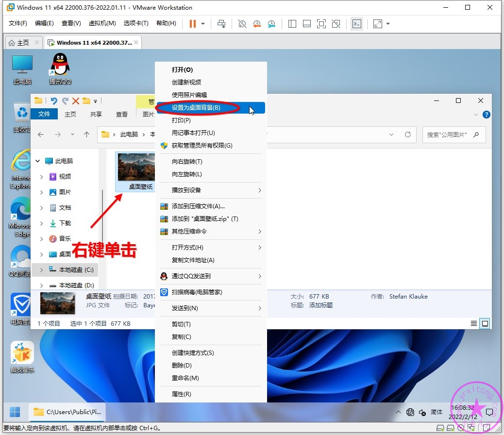Expand the 通过QQ发送到 submenu
The height and width of the screenshot is (435, 504).
[211, 276]
